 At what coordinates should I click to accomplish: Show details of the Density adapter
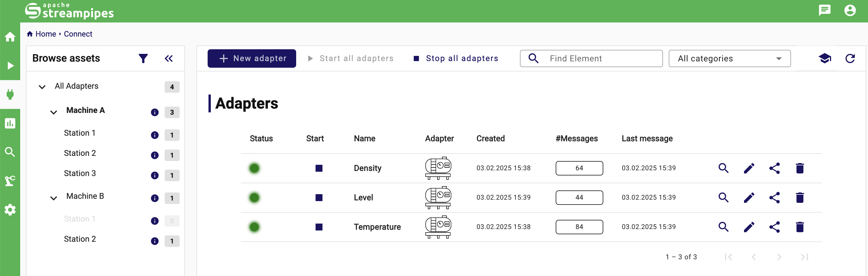tap(724, 168)
